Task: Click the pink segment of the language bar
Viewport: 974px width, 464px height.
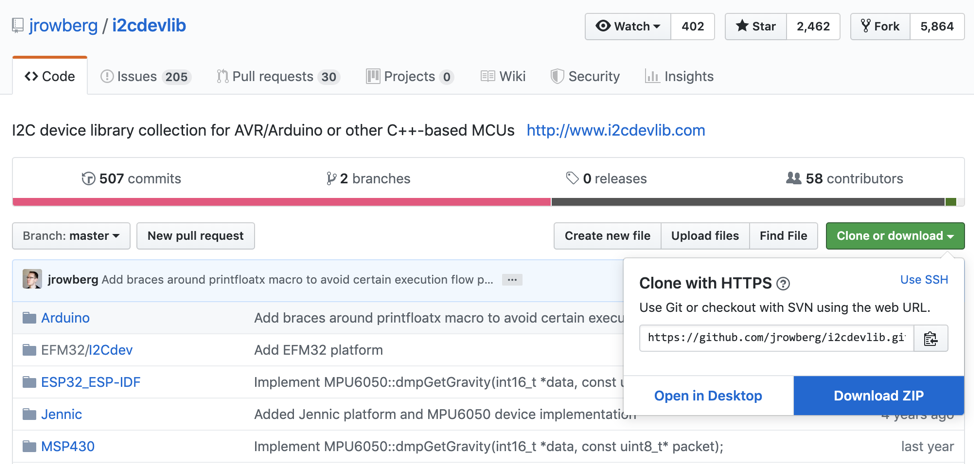Action: (x=281, y=202)
